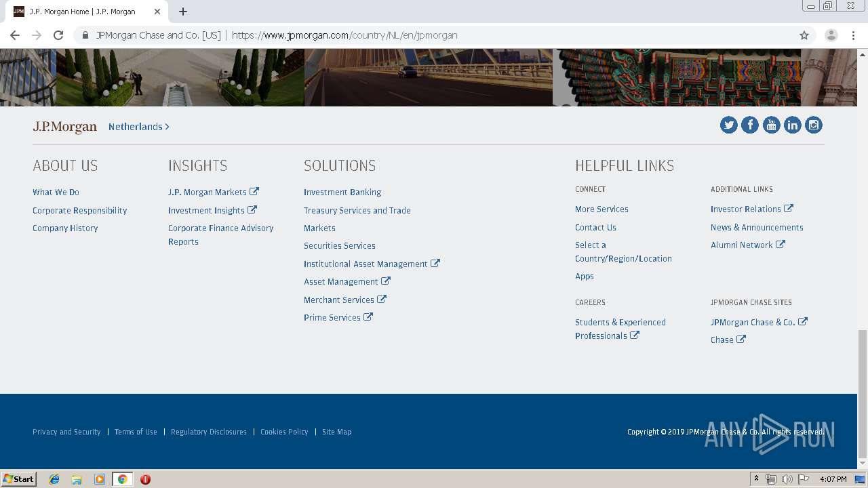Click the address bar URL
The height and width of the screenshot is (488, 868).
[x=344, y=35]
